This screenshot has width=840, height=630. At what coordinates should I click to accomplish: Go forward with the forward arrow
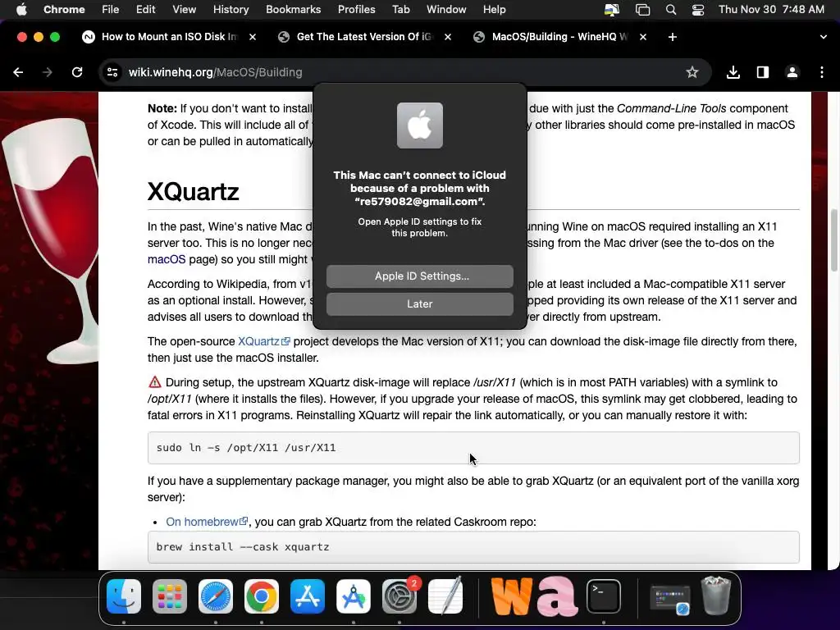point(48,72)
